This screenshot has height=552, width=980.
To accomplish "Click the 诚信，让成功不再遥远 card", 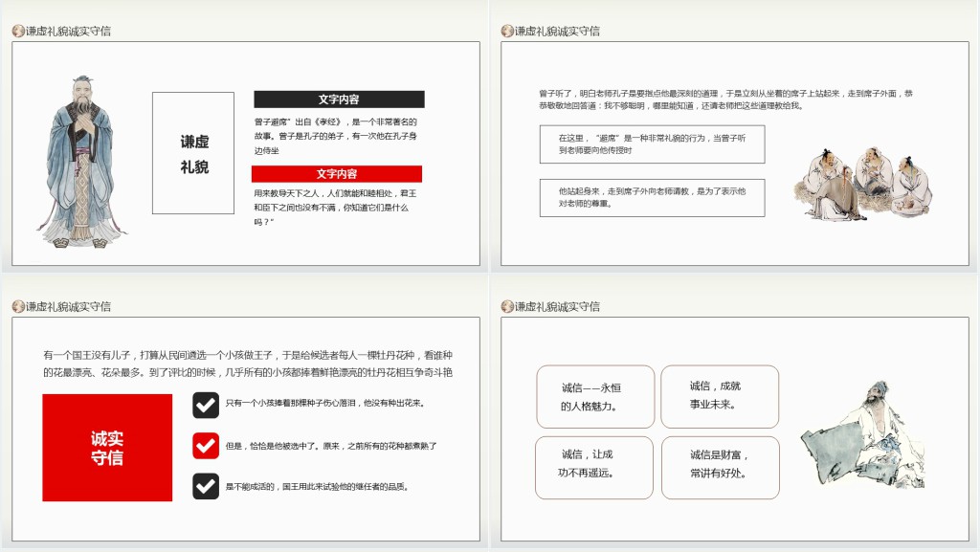I will [594, 468].
